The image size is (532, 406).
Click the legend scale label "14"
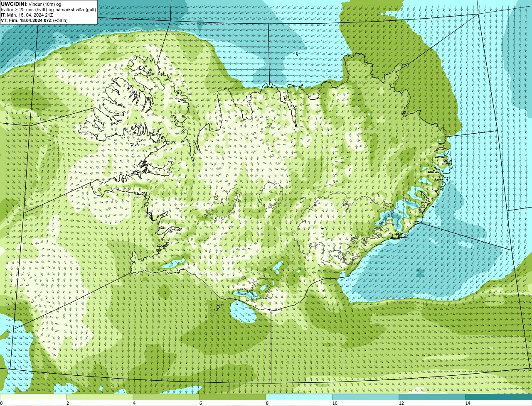[x=468, y=403]
